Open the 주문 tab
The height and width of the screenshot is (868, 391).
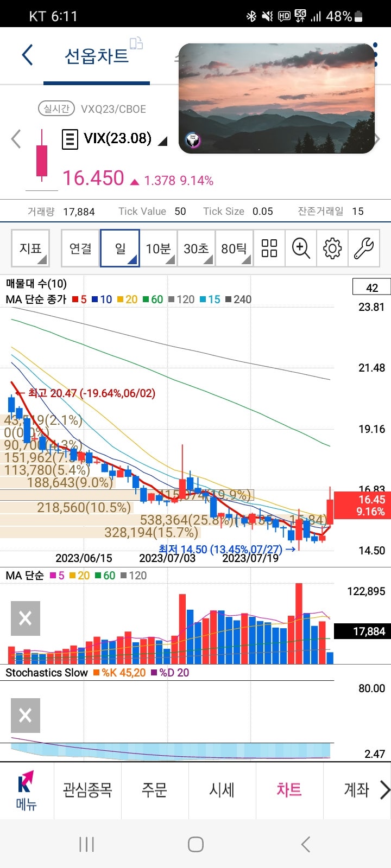click(x=154, y=790)
